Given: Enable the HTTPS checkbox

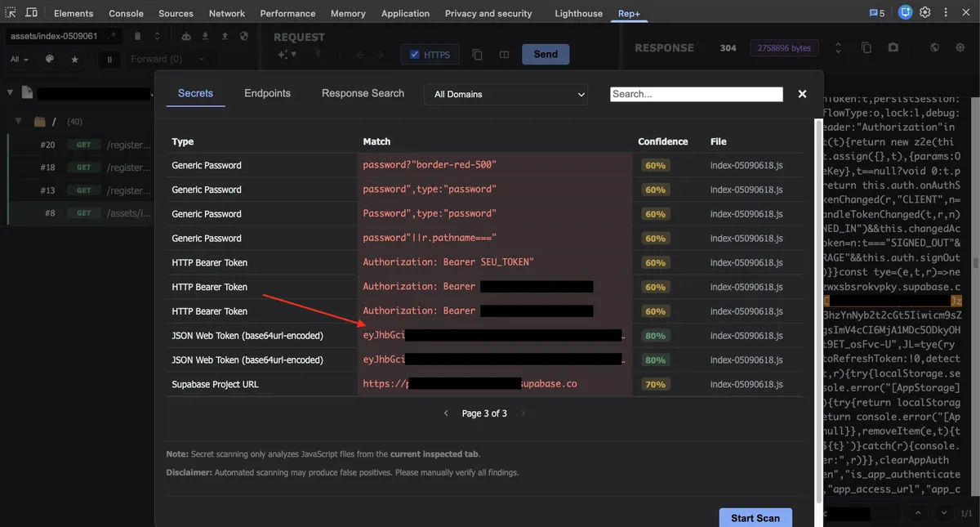Looking at the screenshot, I should pyautogui.click(x=415, y=54).
